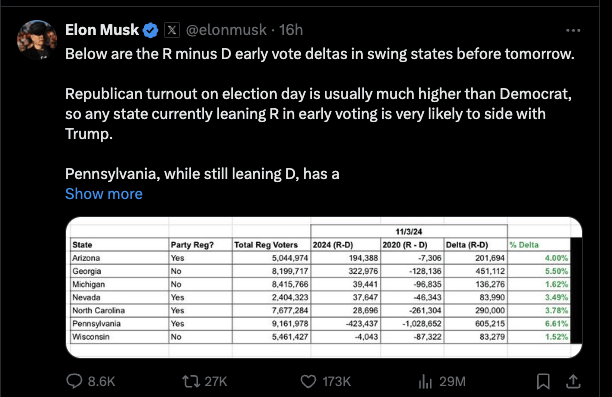Click the tweet body text about Republican turnout
Image resolution: width=612 pixels, height=397 pixels.
[318, 114]
